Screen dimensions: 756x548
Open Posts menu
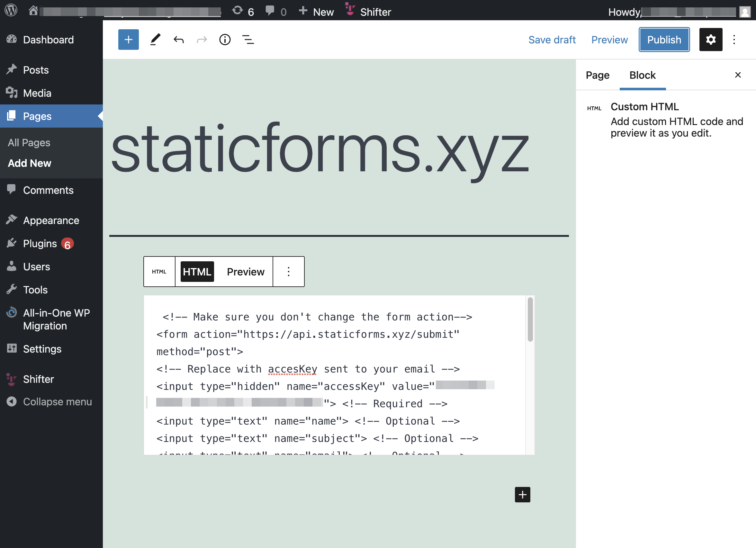51,70
